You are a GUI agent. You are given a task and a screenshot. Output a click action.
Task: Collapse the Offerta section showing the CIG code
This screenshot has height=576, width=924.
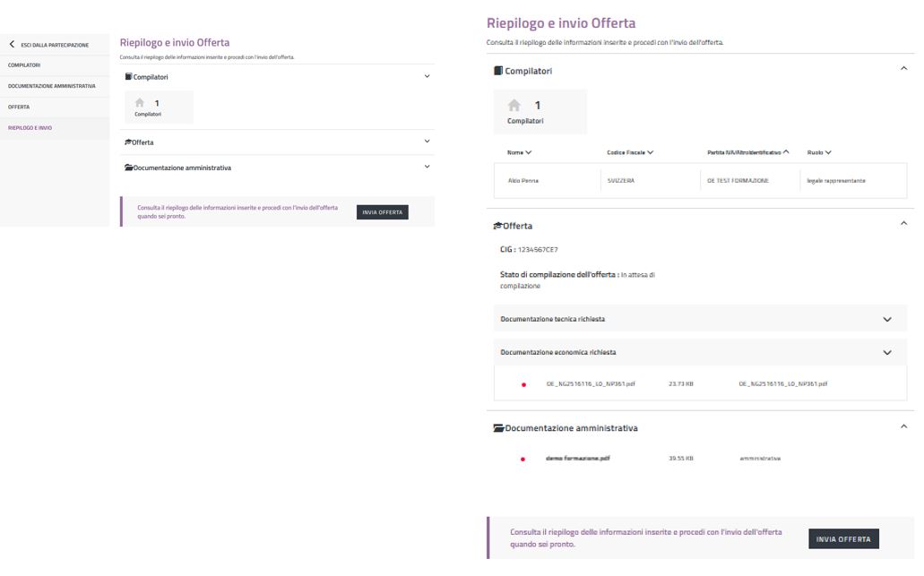(903, 224)
